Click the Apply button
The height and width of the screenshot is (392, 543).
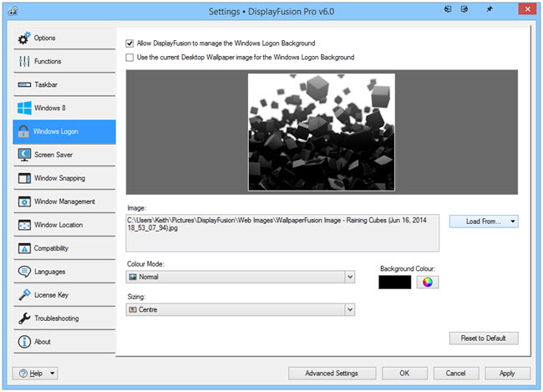507,374
